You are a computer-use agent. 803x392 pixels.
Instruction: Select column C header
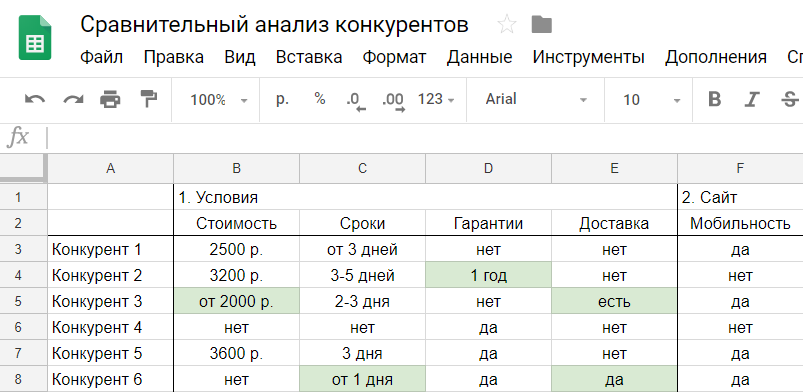coord(363,169)
